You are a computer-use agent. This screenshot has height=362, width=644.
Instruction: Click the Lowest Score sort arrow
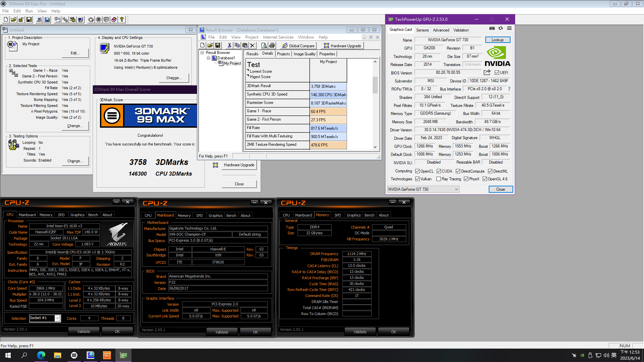click(248, 71)
